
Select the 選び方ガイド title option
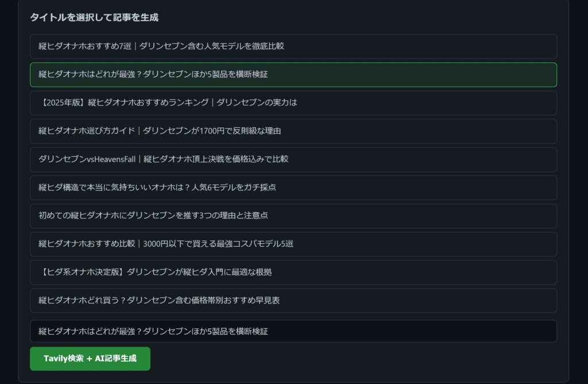[293, 131]
